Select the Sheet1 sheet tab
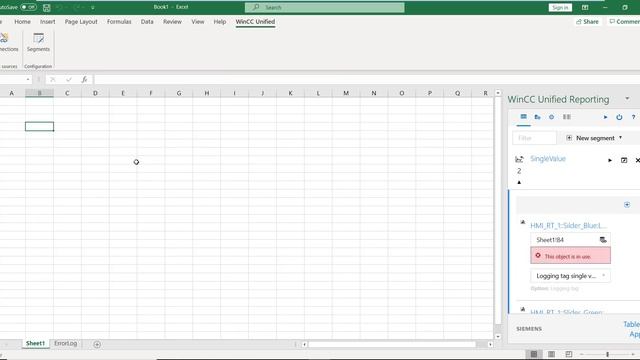The image size is (640, 360). point(35,343)
